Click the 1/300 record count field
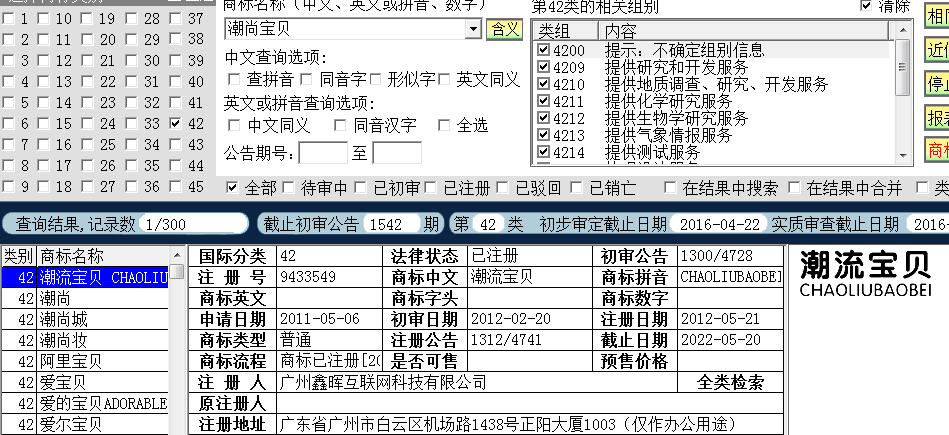Screen dimensions: 949x435 click(193, 224)
